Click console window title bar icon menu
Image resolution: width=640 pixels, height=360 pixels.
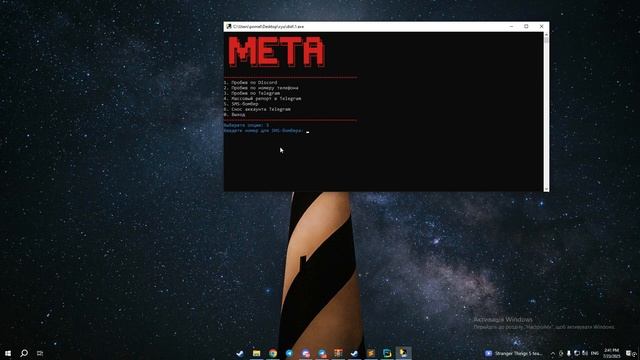pos(229,27)
